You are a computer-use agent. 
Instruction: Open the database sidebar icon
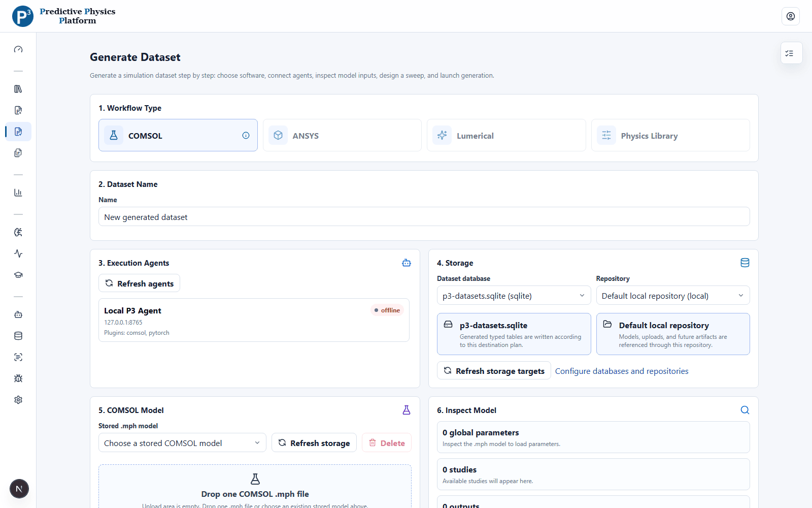18,336
